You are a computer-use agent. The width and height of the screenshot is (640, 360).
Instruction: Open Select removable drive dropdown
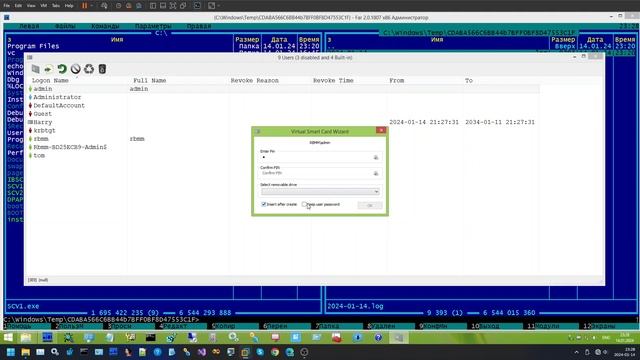click(x=320, y=191)
